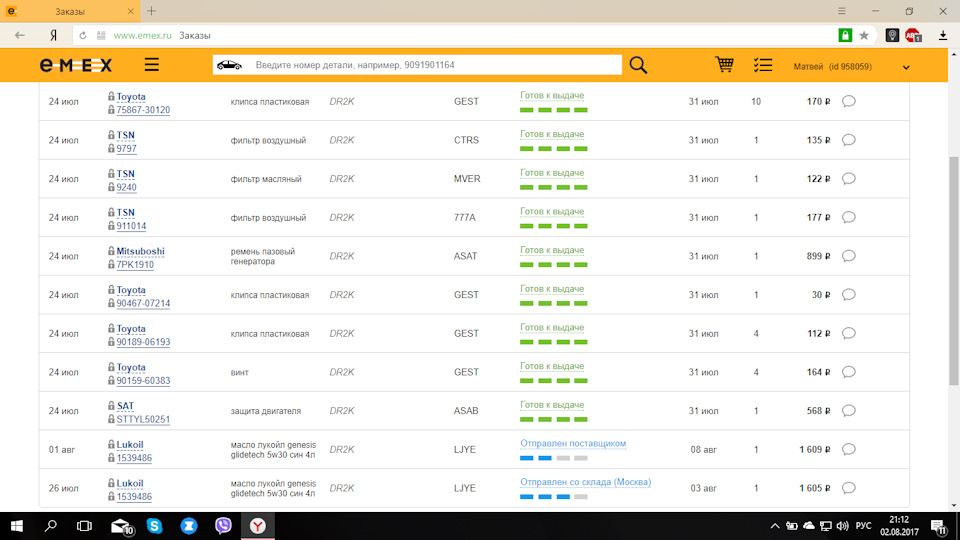Go back with the browser back arrow
Image resolution: width=960 pixels, height=540 pixels.
coord(20,36)
